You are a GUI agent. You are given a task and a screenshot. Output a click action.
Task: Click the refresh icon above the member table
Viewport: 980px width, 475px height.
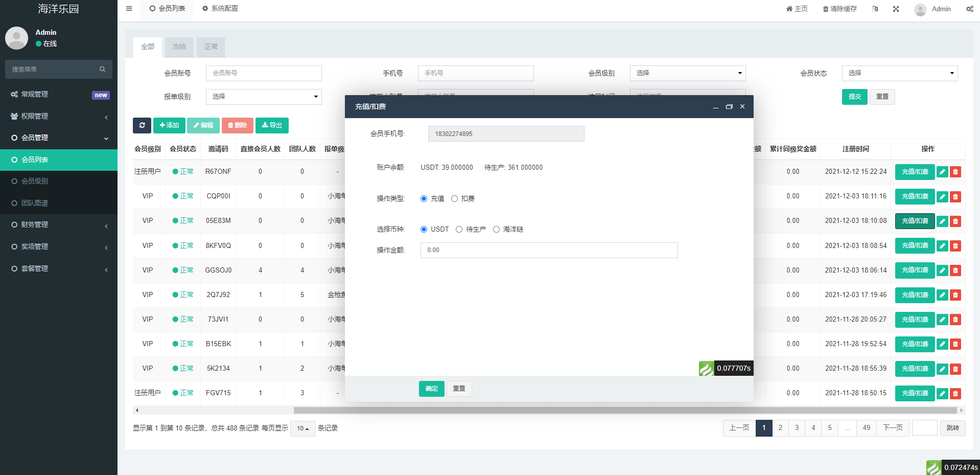142,125
